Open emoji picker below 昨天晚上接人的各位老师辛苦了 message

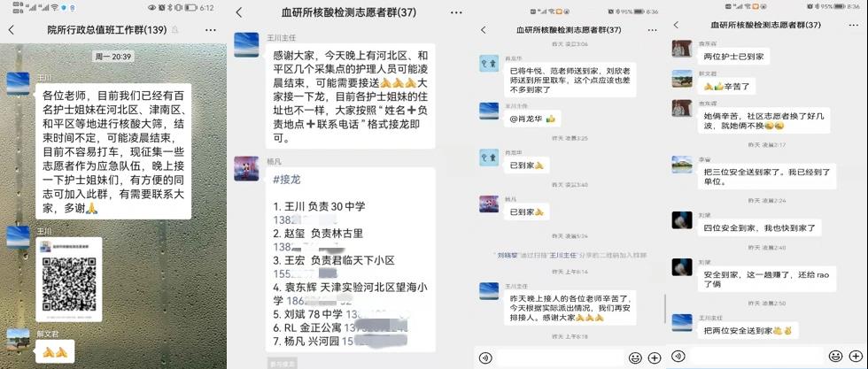tap(636, 357)
